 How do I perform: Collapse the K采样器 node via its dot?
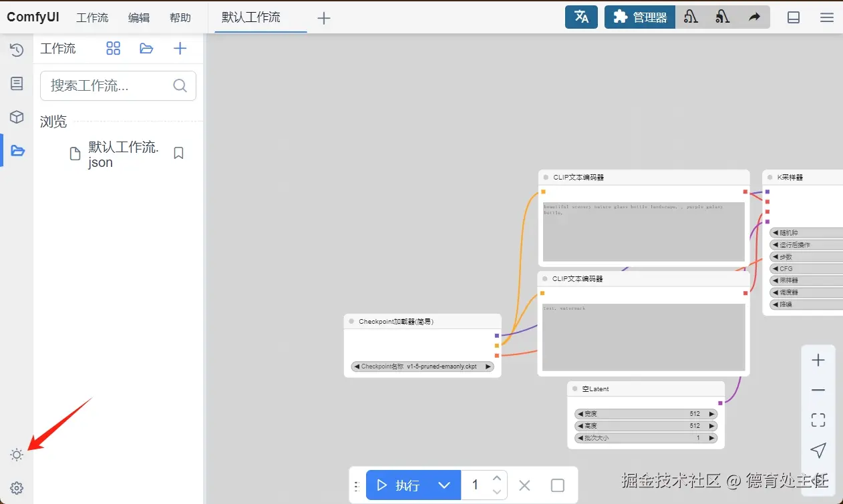pos(770,178)
